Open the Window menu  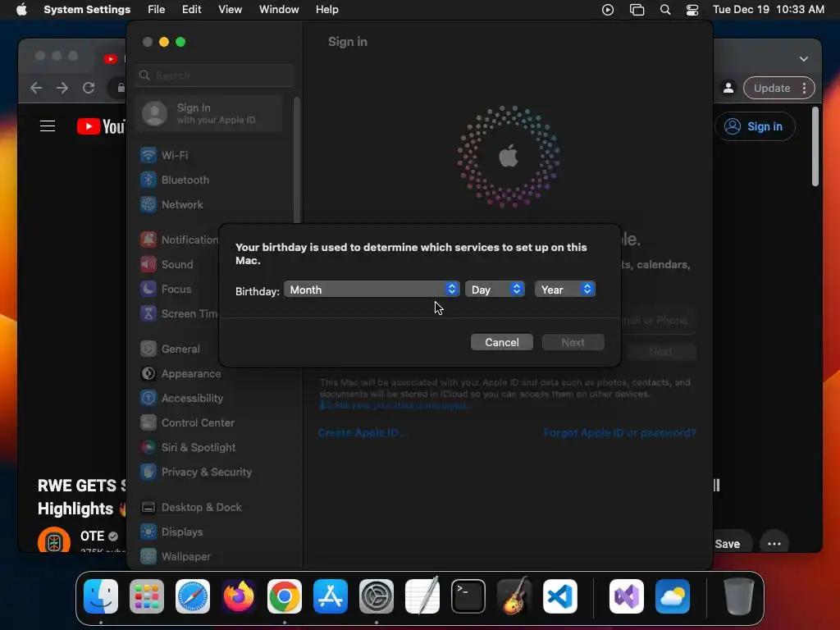click(279, 10)
